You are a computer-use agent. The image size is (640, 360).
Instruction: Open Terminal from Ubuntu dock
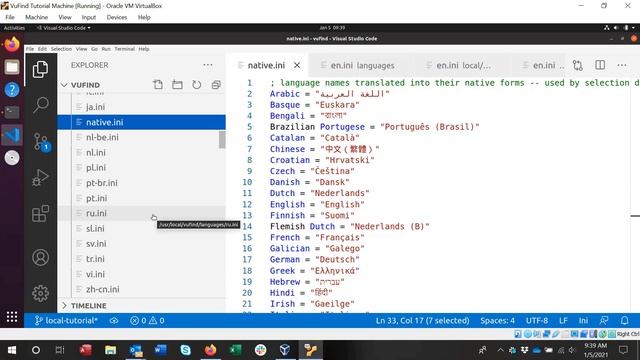(x=12, y=112)
